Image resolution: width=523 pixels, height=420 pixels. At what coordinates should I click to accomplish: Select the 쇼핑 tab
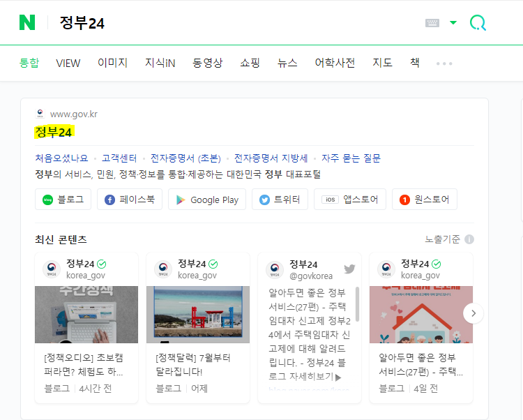click(x=250, y=63)
